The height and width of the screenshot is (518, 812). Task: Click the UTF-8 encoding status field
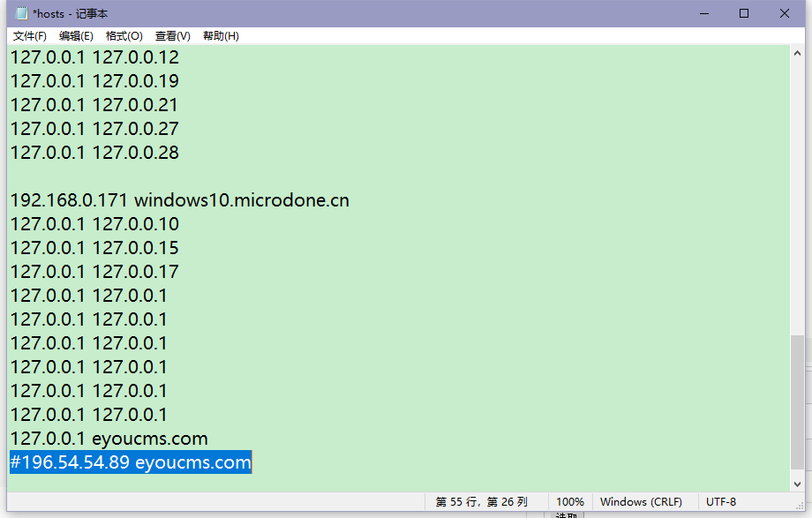pyautogui.click(x=721, y=502)
